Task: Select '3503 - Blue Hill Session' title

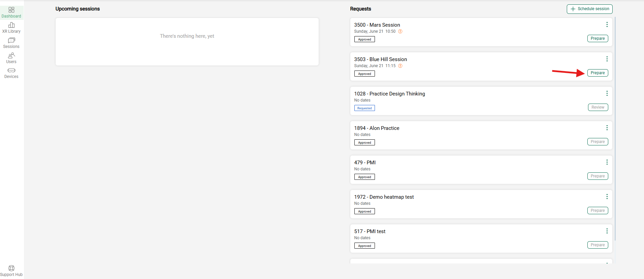Action: (x=380, y=59)
